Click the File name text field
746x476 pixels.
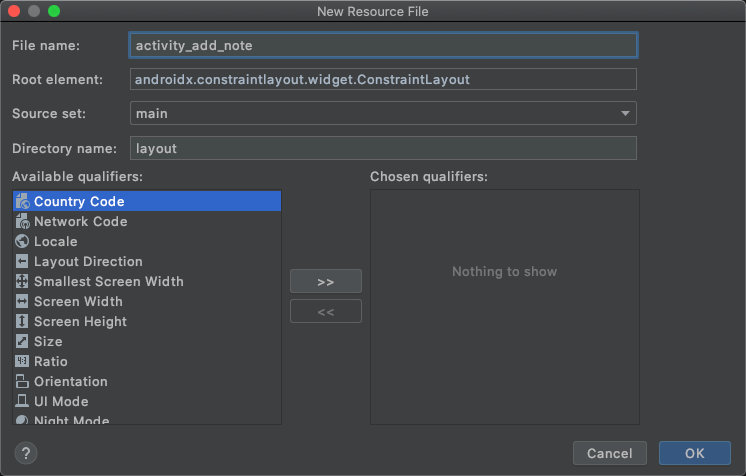coord(383,45)
